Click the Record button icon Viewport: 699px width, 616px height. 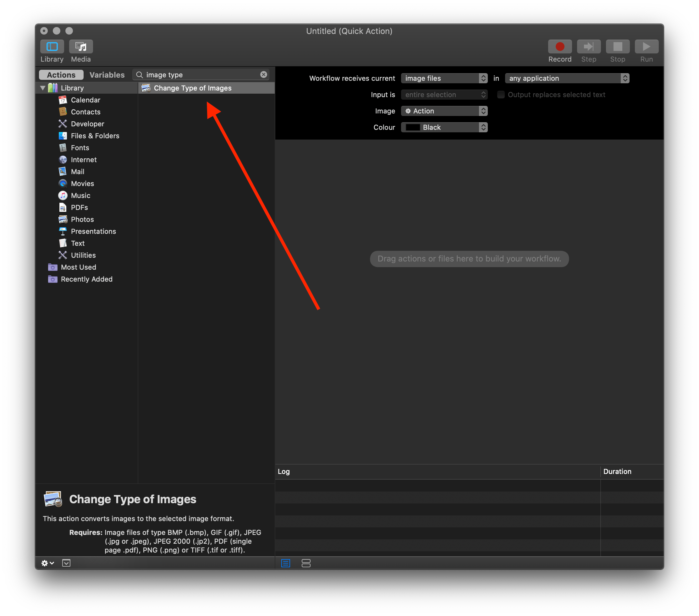559,47
